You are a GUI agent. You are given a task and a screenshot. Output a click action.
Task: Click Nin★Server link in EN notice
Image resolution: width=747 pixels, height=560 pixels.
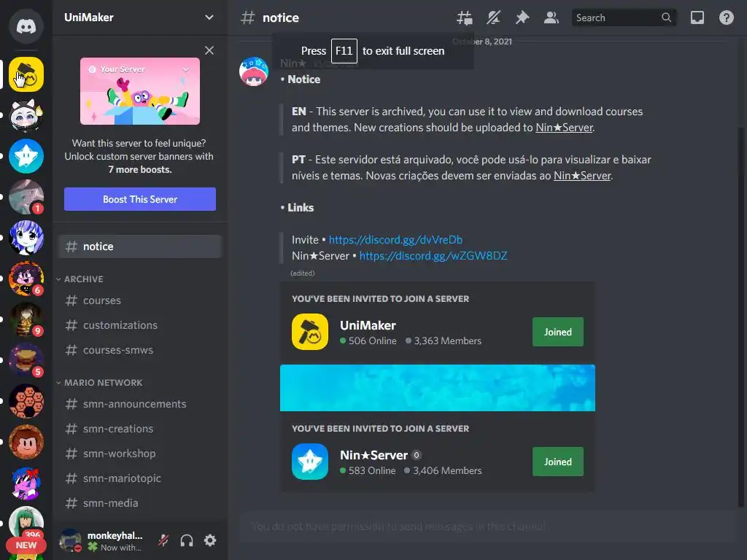pyautogui.click(x=564, y=128)
